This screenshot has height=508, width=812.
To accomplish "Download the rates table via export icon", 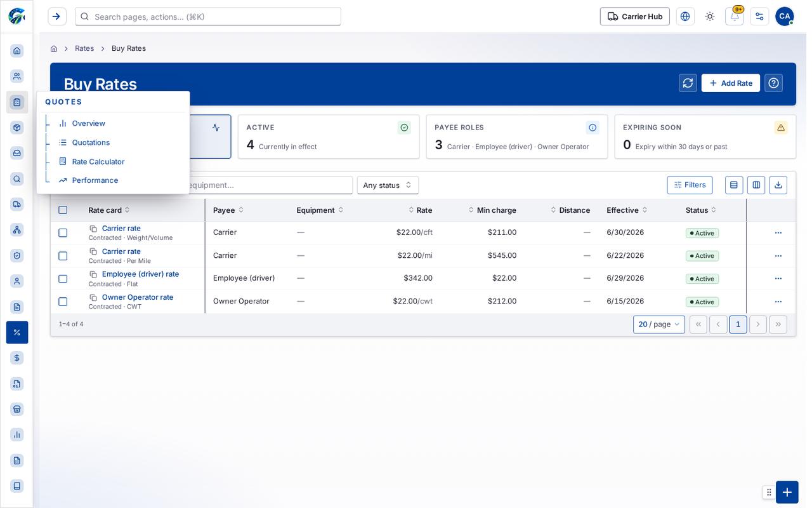I will (x=778, y=185).
